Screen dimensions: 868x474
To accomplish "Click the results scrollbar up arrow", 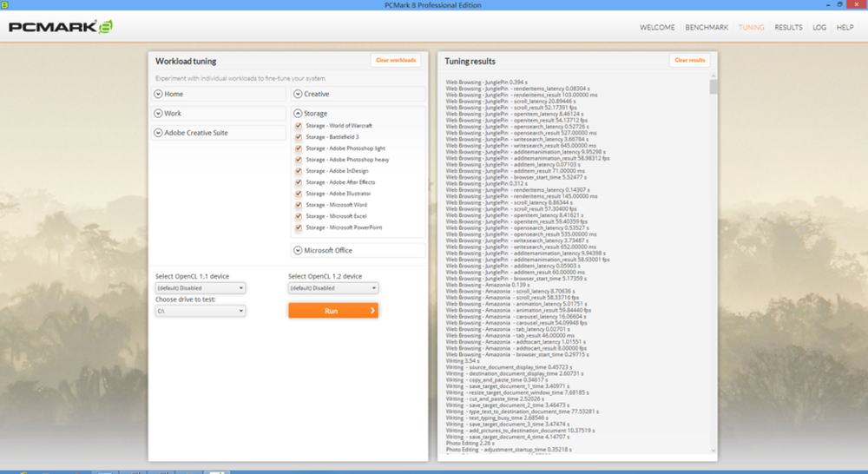I will pos(713,76).
